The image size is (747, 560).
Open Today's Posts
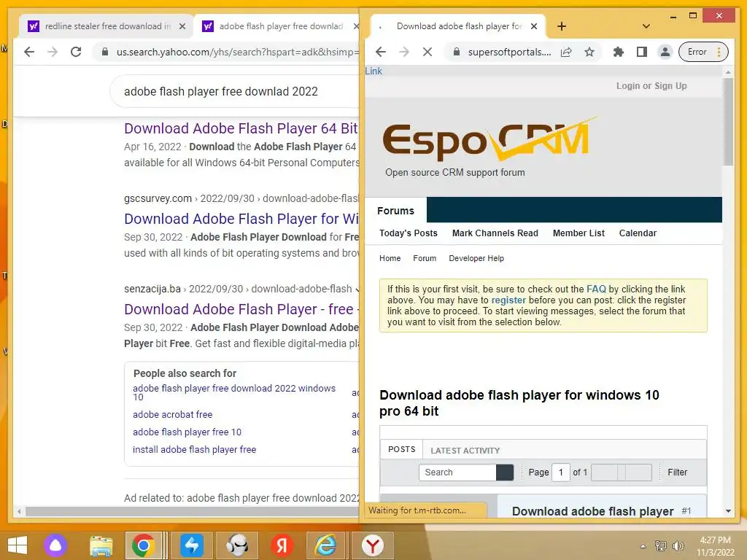pos(409,233)
